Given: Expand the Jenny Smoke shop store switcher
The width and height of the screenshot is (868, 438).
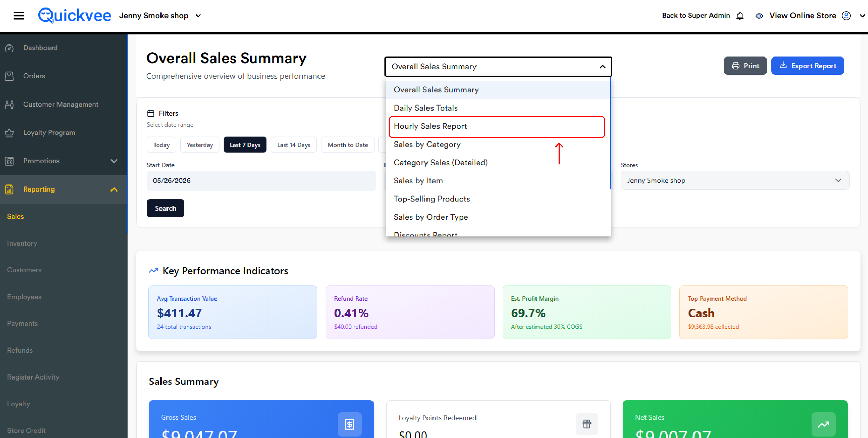Looking at the screenshot, I should (198, 16).
